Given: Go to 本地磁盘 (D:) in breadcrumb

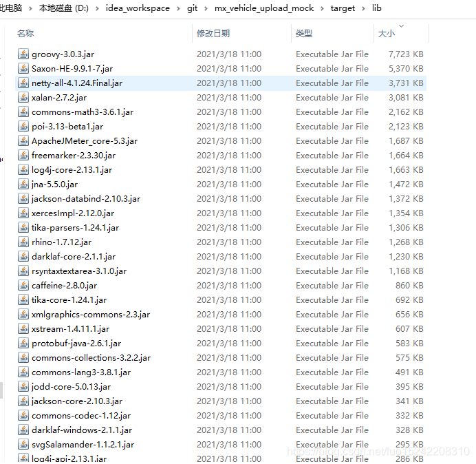Looking at the screenshot, I should pos(64,8).
